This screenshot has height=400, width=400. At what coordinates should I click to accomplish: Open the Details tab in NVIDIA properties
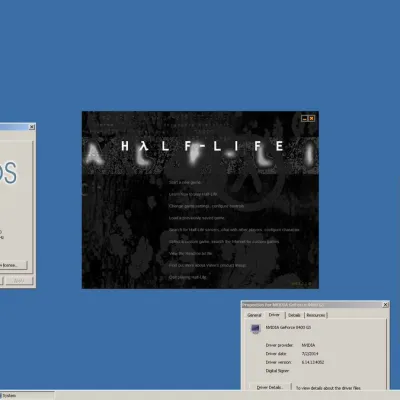[x=294, y=315]
